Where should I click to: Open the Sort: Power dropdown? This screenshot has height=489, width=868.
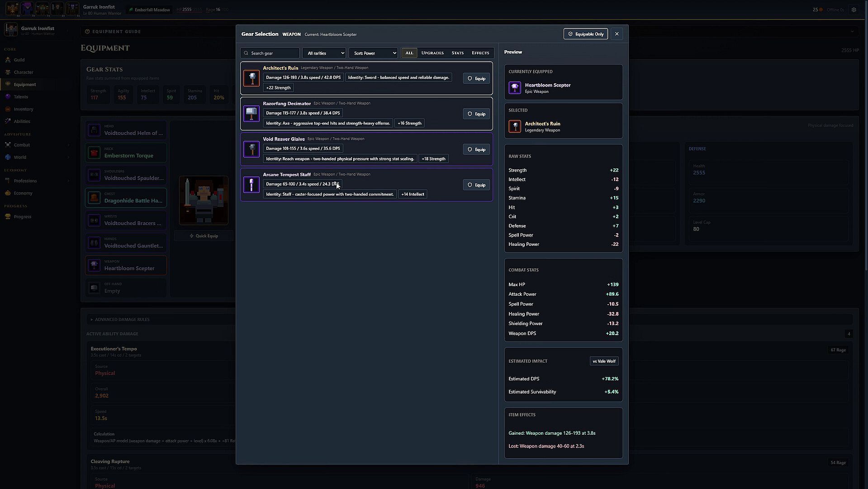coord(373,53)
